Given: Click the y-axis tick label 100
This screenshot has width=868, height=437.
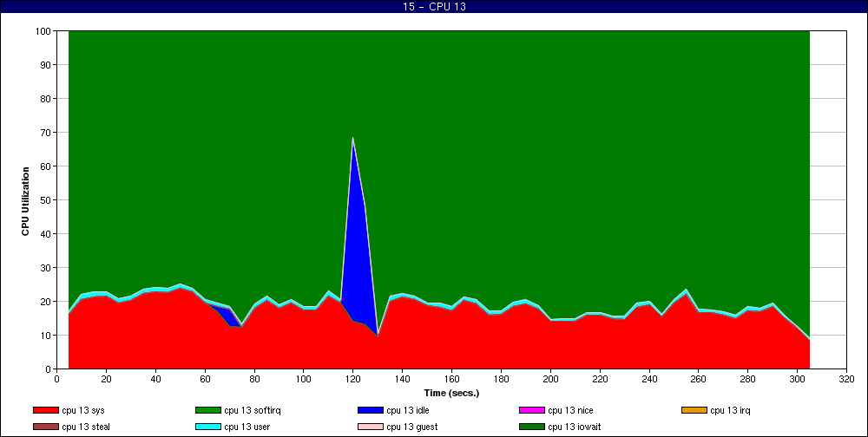Looking at the screenshot, I should (43, 31).
